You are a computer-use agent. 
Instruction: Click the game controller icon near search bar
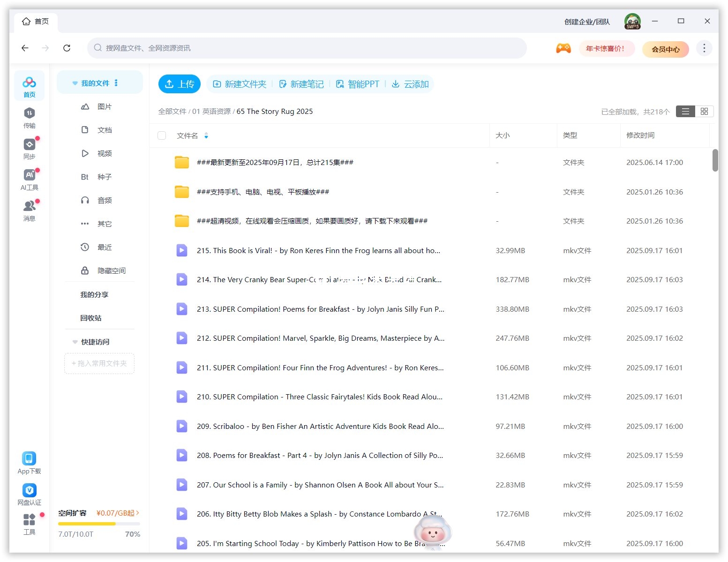(563, 48)
